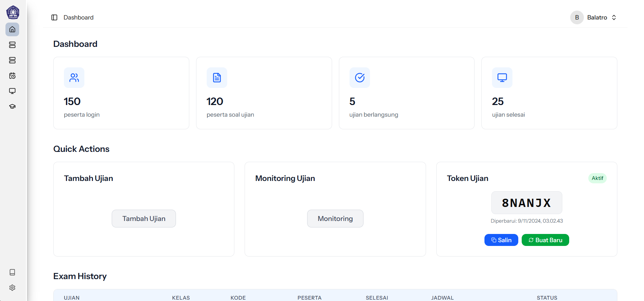Toggle the sidebar panel with the header icon

pyautogui.click(x=54, y=17)
